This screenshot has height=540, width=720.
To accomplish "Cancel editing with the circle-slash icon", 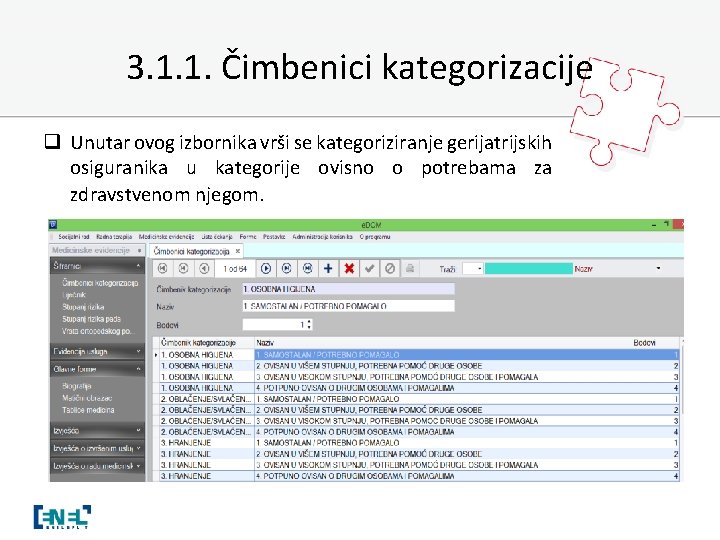I will tap(390, 269).
